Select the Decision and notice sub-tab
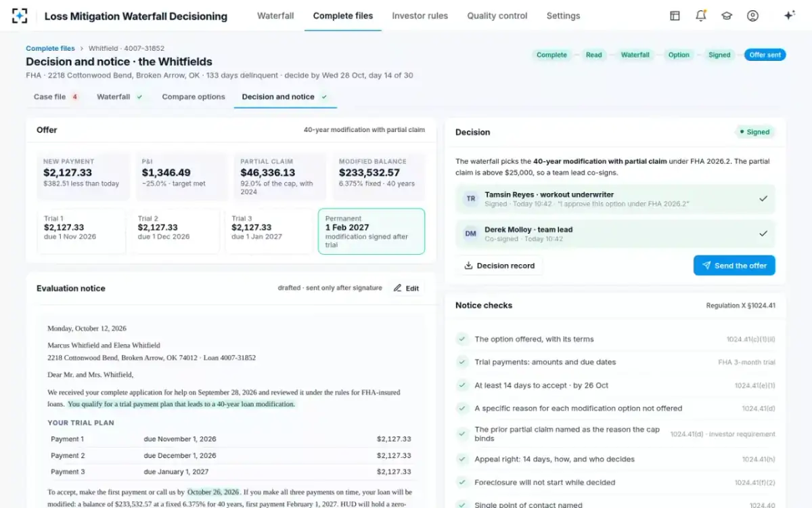 [285, 97]
